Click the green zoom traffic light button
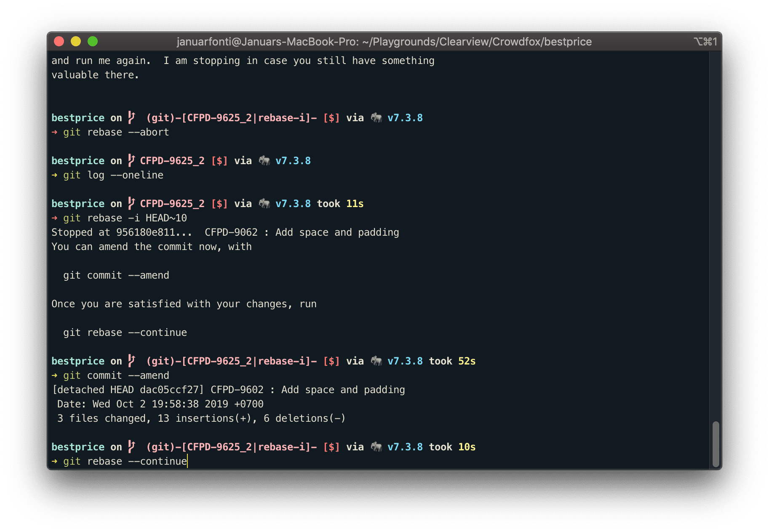Viewport: 769px width, 532px height. (92, 41)
